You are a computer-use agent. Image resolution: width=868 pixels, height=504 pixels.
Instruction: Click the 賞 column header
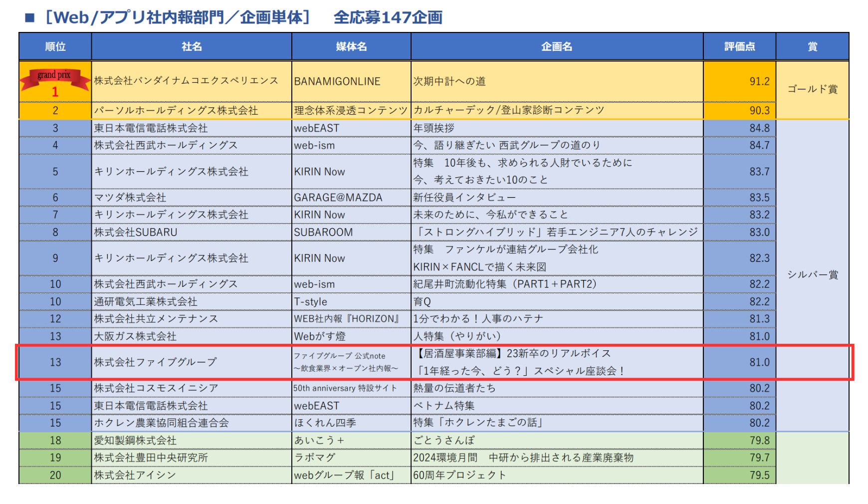[813, 46]
